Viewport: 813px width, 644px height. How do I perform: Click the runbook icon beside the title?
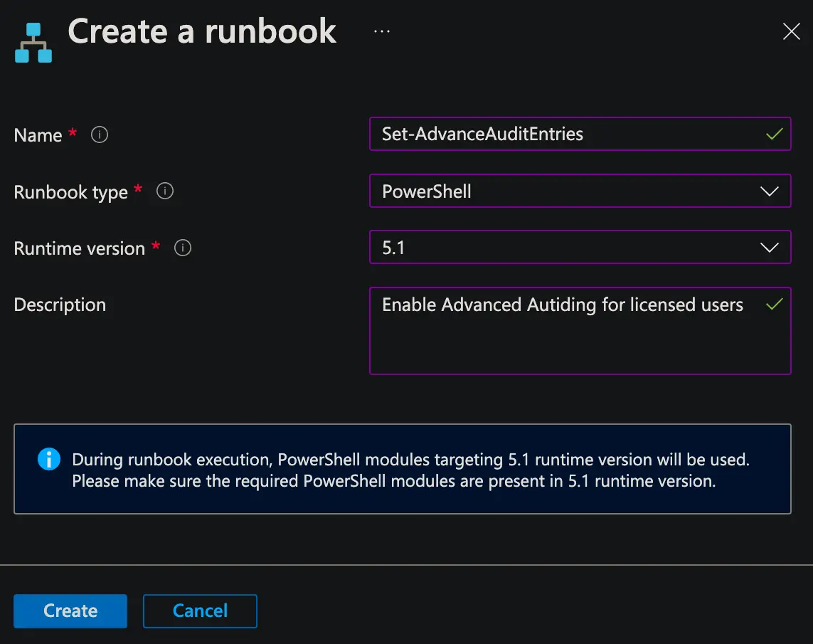tap(33, 43)
